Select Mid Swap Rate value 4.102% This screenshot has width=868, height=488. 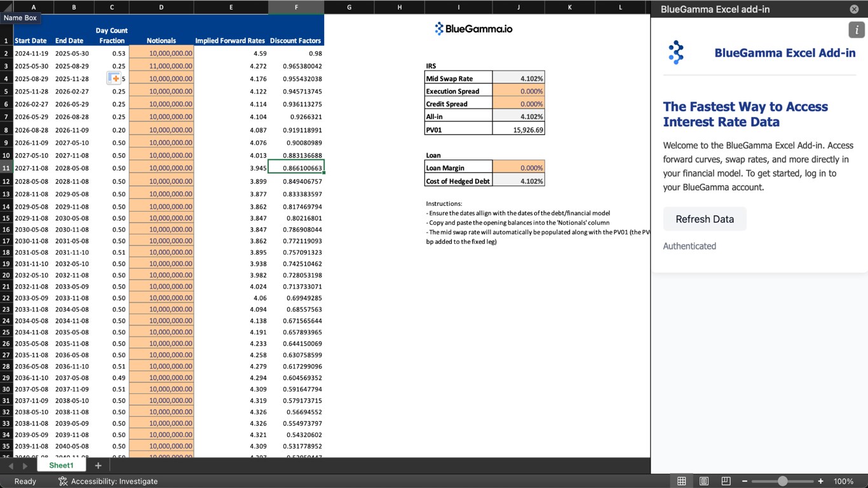(x=519, y=78)
